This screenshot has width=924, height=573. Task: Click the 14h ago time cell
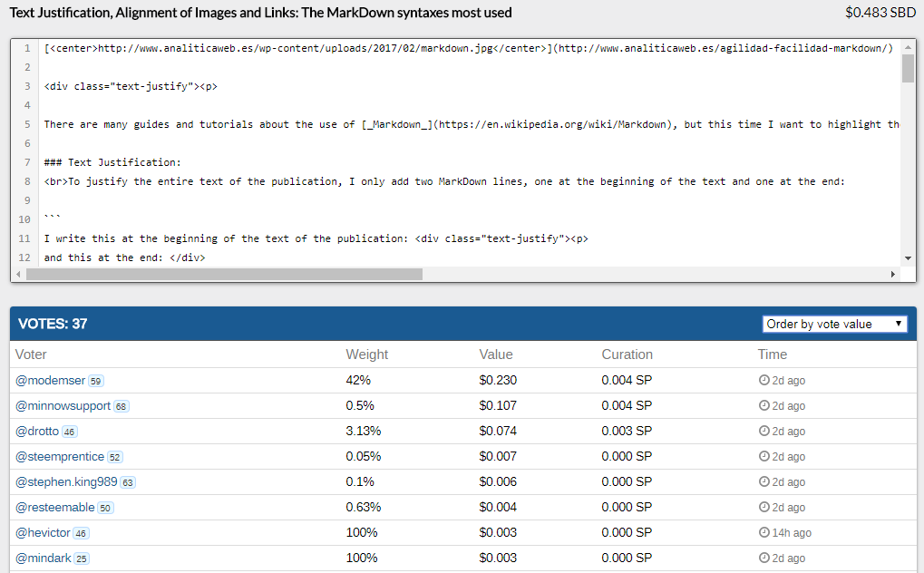[792, 533]
